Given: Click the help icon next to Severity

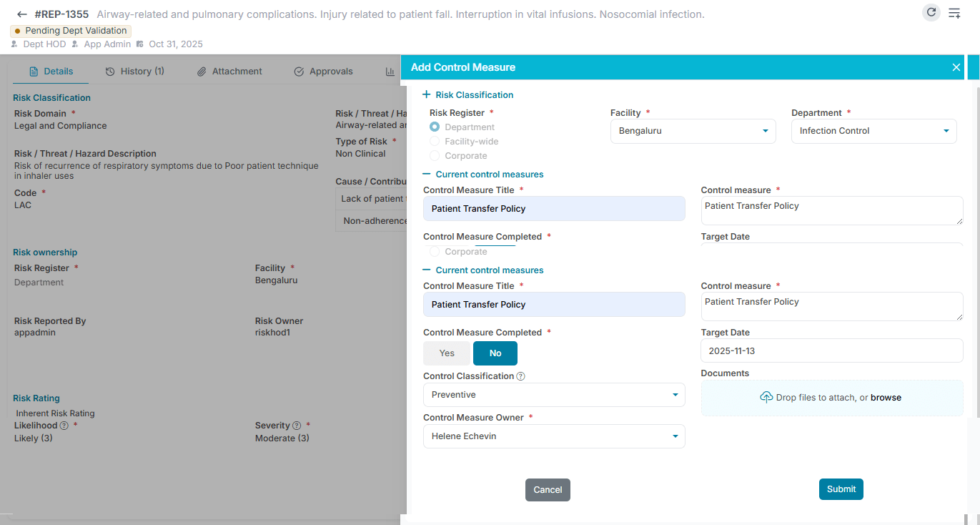Looking at the screenshot, I should [296, 425].
